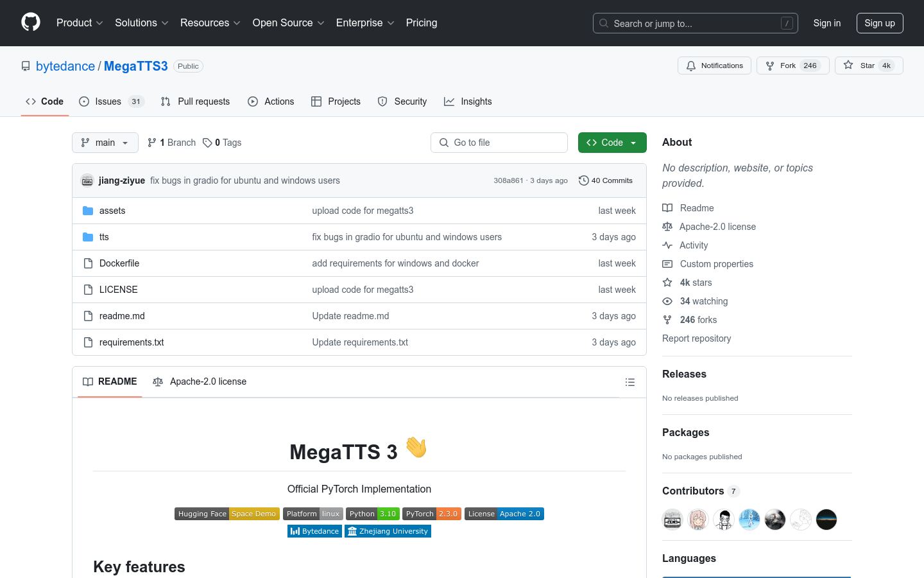Click the Go to file input
The image size is (924, 578).
499,143
